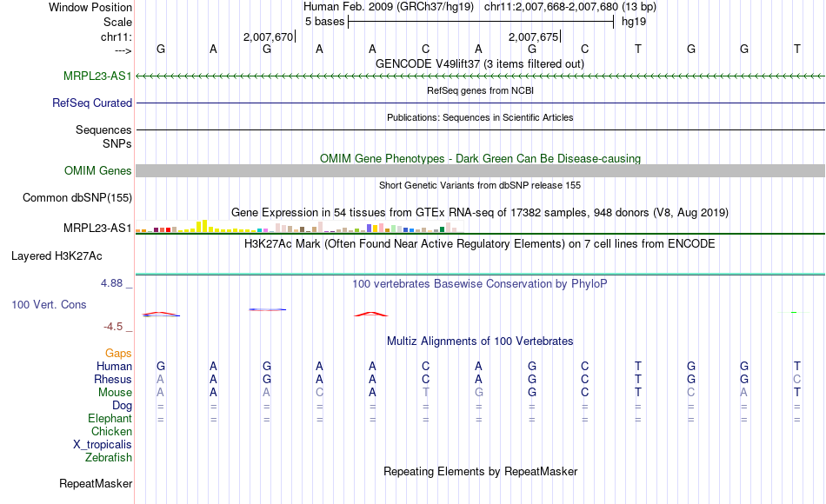826x504 pixels.
Task: Click the 5 bases scale bar label
Action: tap(324, 22)
